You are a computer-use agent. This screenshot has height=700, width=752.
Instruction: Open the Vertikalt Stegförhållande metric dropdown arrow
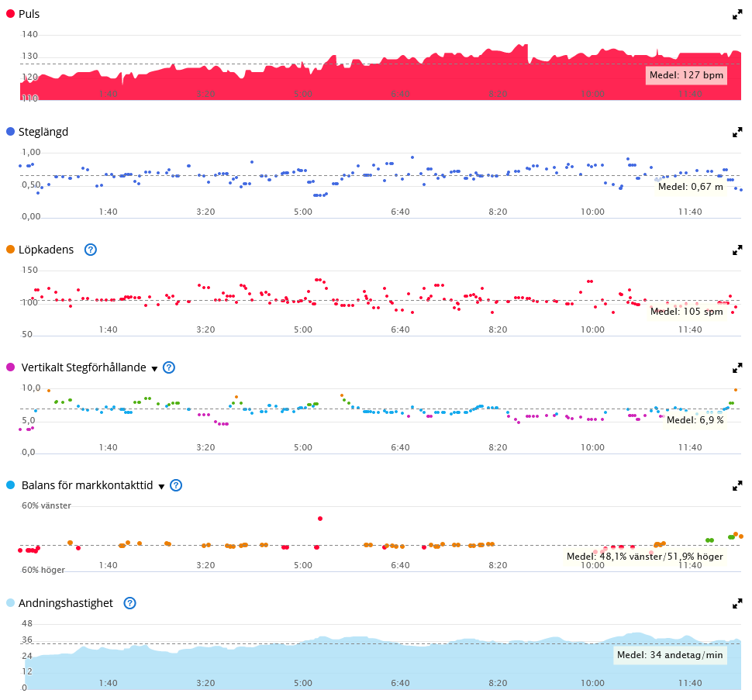pos(154,369)
